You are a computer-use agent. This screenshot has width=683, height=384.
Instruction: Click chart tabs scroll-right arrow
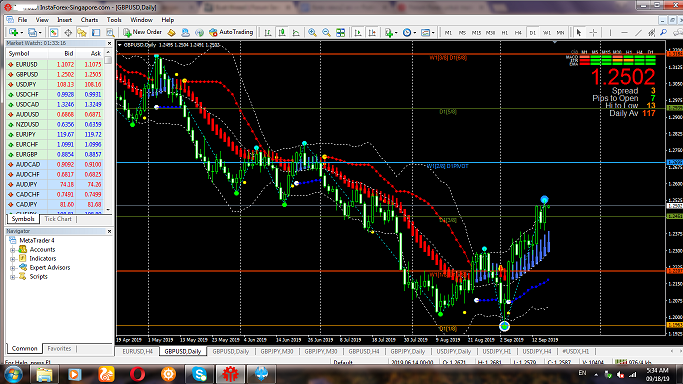coord(680,351)
